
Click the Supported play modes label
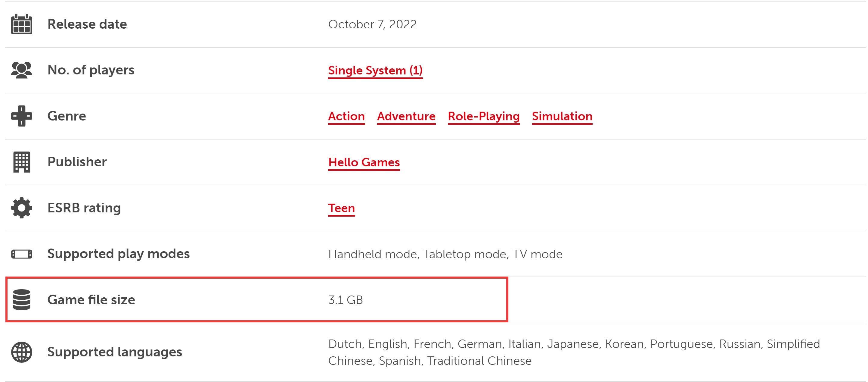[119, 254]
